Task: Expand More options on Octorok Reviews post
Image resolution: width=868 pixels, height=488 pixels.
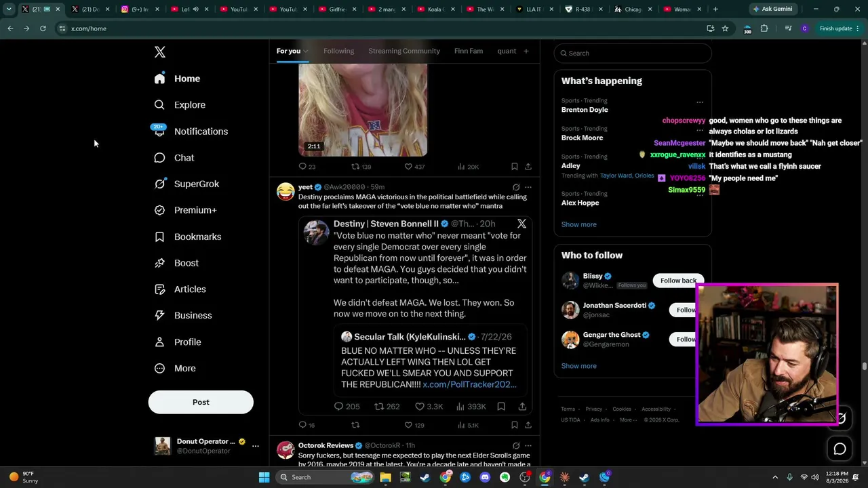Action: tap(528, 445)
